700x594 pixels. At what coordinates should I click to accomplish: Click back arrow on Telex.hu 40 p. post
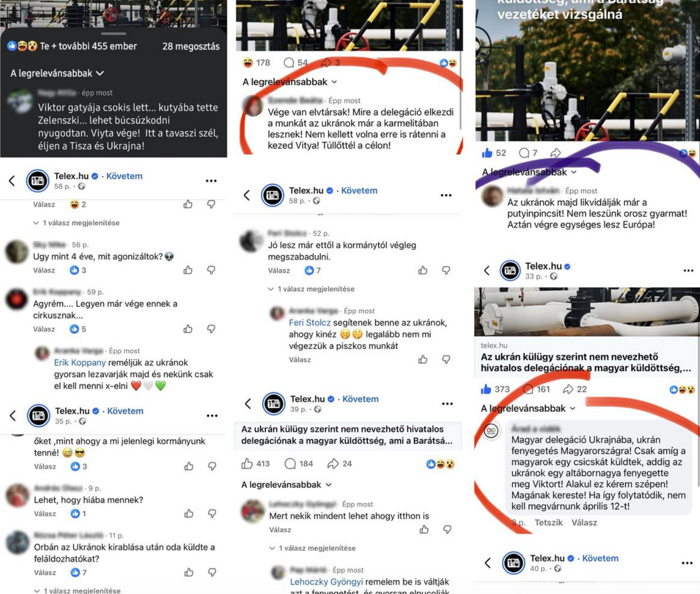488,563
